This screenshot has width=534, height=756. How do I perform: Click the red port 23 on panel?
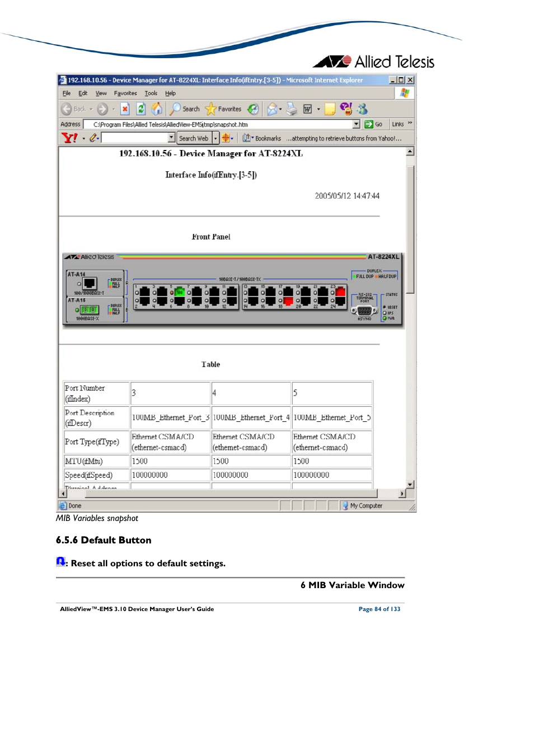340,292
